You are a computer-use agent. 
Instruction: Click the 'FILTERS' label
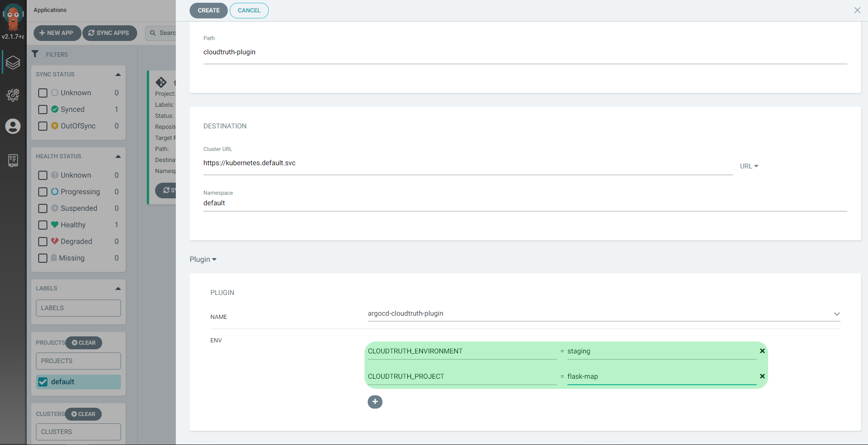click(57, 55)
